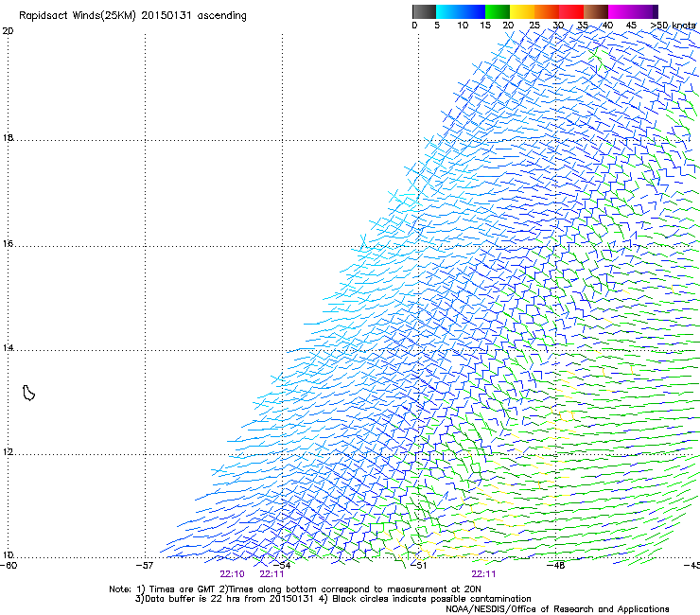Image resolution: width=700 pixels, height=615 pixels.
Task: Click the longitude label '-48'
Action: coord(555,566)
